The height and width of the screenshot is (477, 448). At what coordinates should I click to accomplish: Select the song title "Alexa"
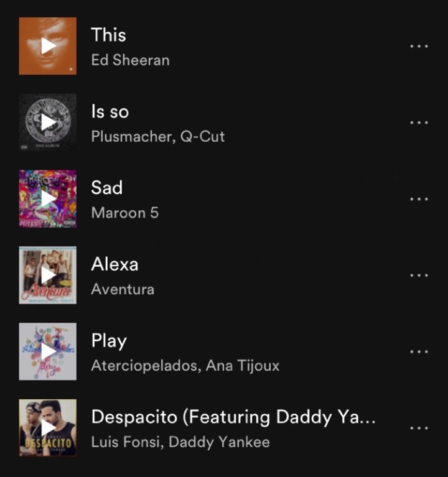tap(114, 264)
